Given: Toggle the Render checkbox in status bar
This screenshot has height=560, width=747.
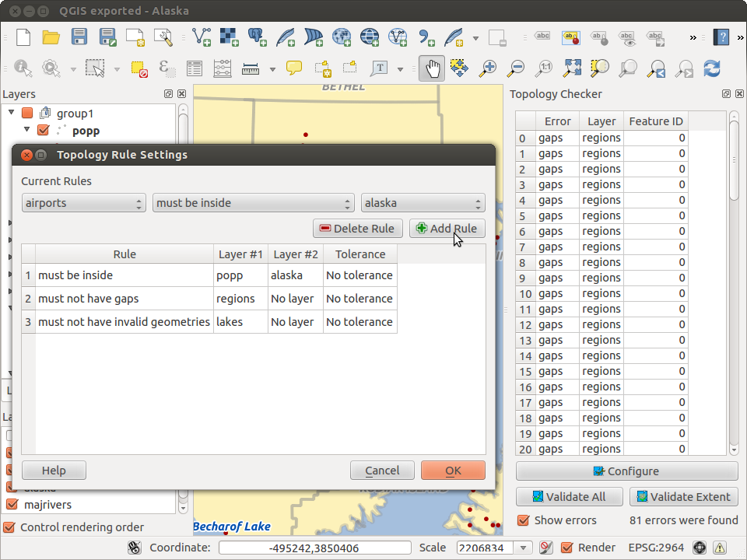Looking at the screenshot, I should pos(567,548).
